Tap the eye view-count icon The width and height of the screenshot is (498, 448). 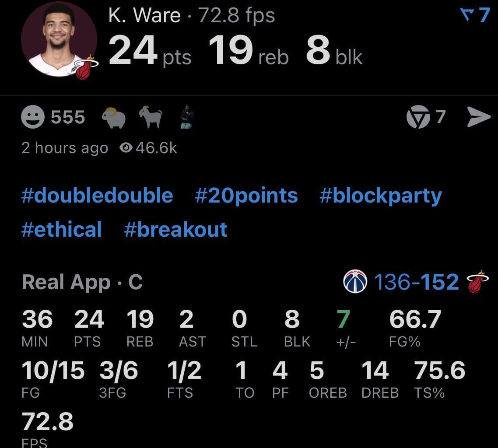pos(126,148)
